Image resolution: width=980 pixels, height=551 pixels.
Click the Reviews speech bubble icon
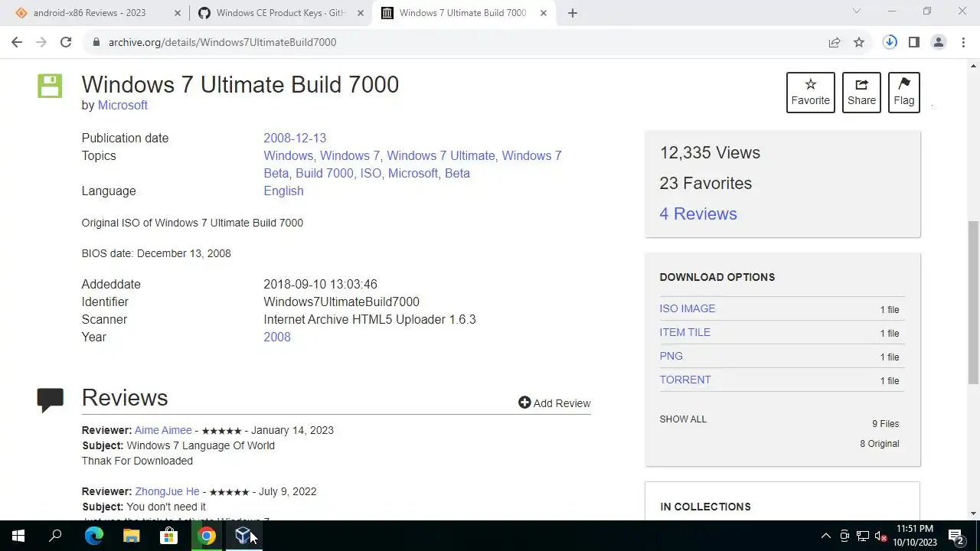pos(50,399)
